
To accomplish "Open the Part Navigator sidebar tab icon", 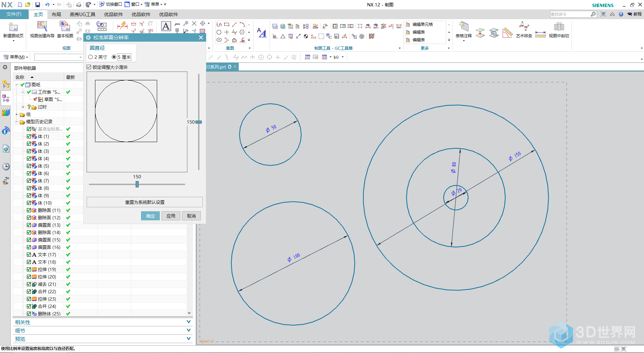I will pos(6,98).
